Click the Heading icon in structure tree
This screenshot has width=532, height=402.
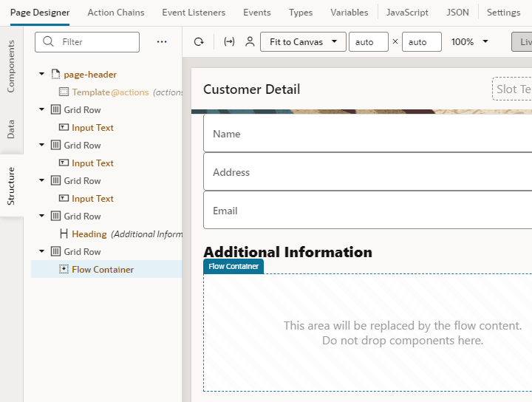[x=64, y=234]
